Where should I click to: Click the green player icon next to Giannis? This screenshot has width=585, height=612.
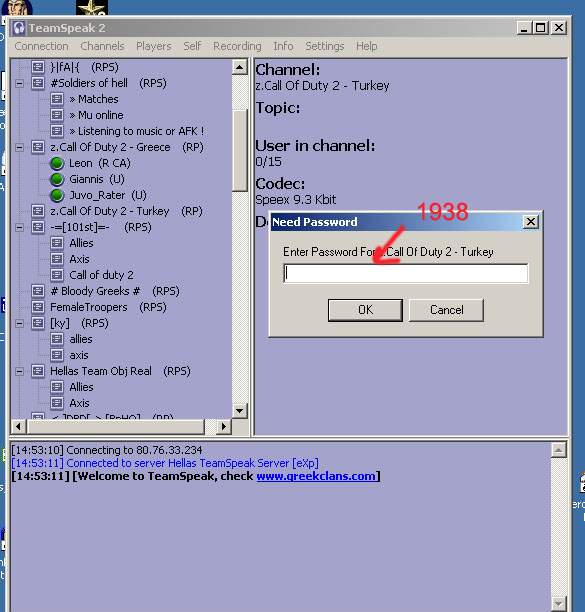[57, 179]
